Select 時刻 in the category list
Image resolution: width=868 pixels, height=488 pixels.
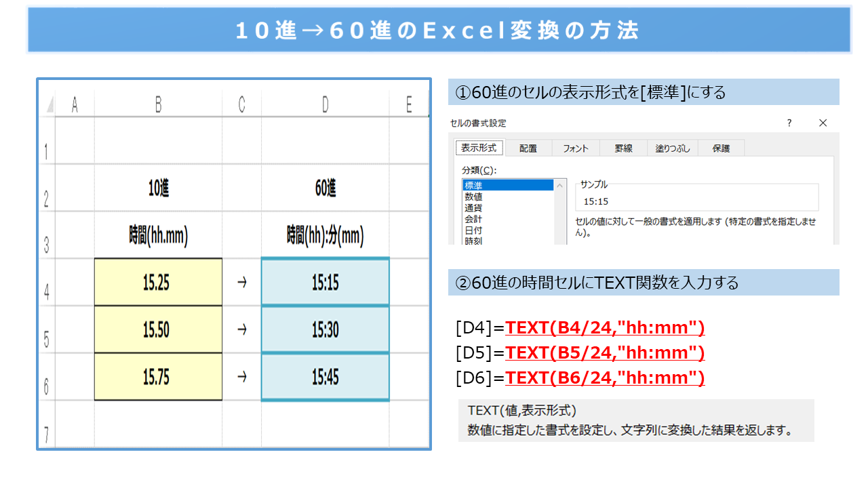click(x=508, y=241)
